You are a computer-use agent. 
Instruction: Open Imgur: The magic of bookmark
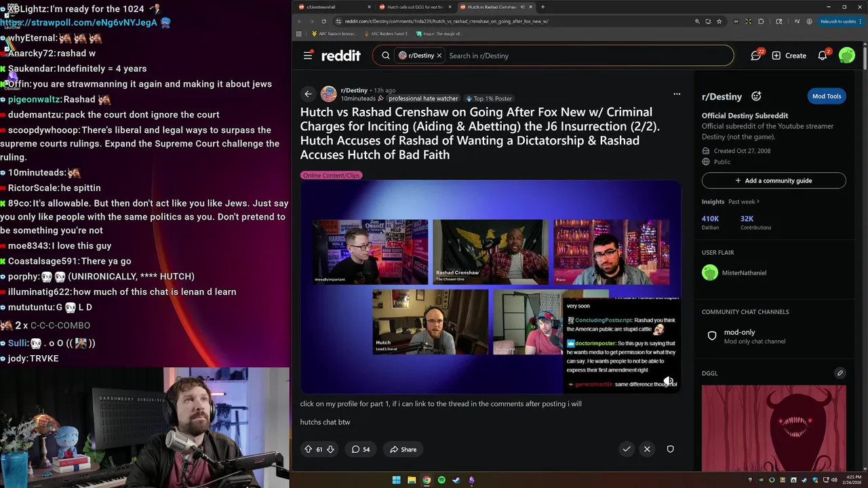point(439,33)
